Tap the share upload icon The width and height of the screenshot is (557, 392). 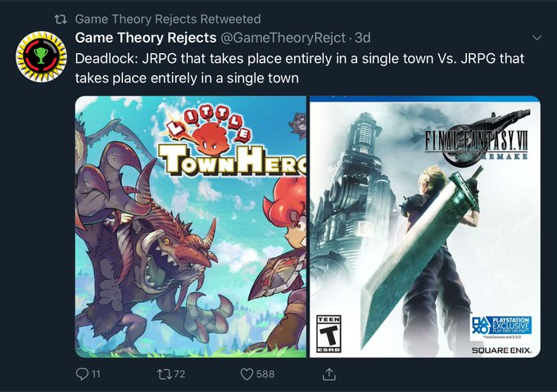coord(329,374)
